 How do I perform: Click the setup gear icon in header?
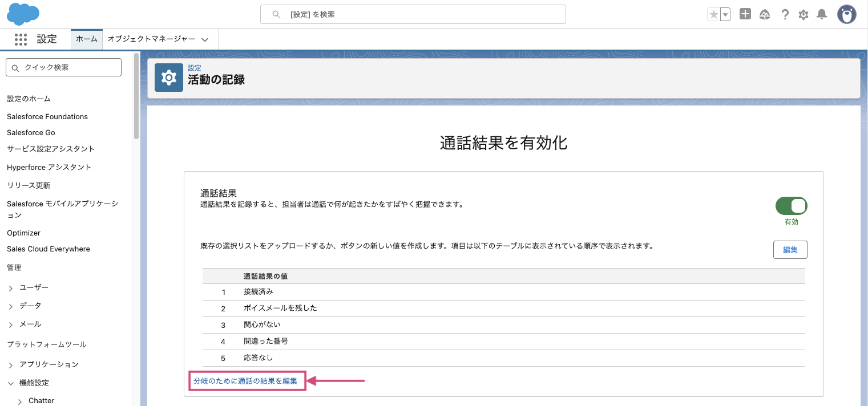pos(804,15)
